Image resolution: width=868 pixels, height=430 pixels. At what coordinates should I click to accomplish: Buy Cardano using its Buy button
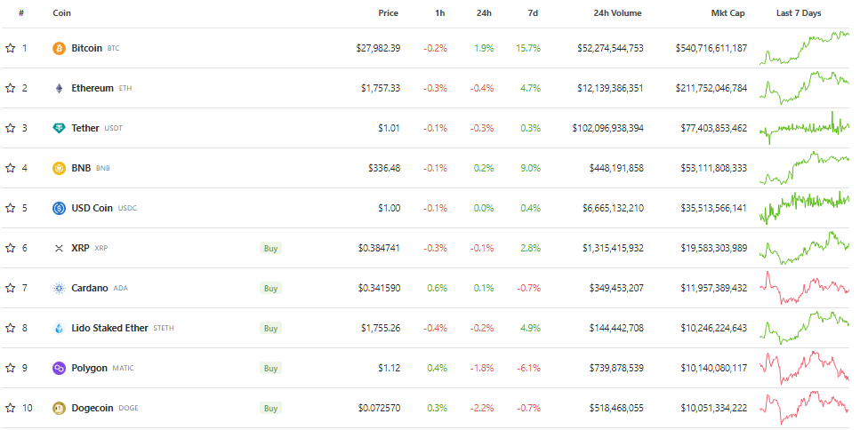click(x=270, y=288)
